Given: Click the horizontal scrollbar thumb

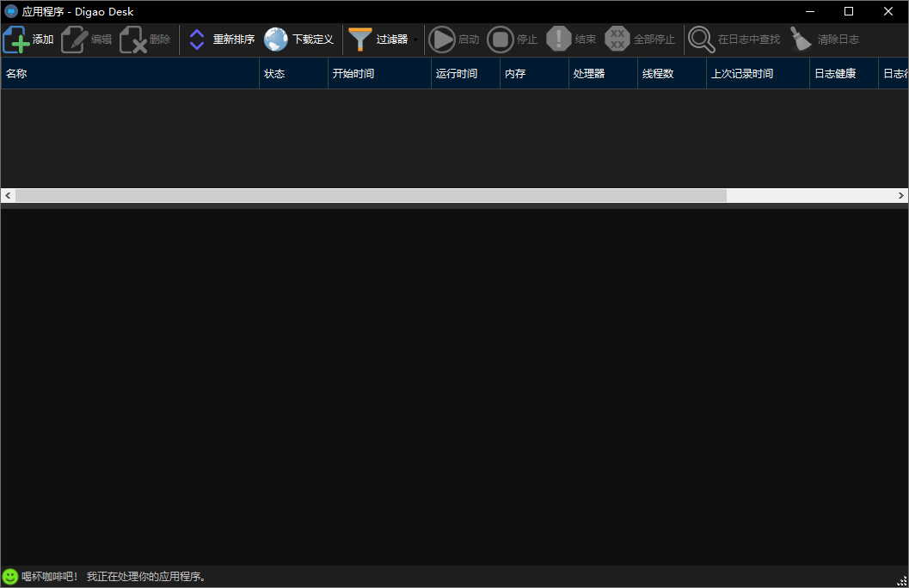Looking at the screenshot, I should (371, 196).
